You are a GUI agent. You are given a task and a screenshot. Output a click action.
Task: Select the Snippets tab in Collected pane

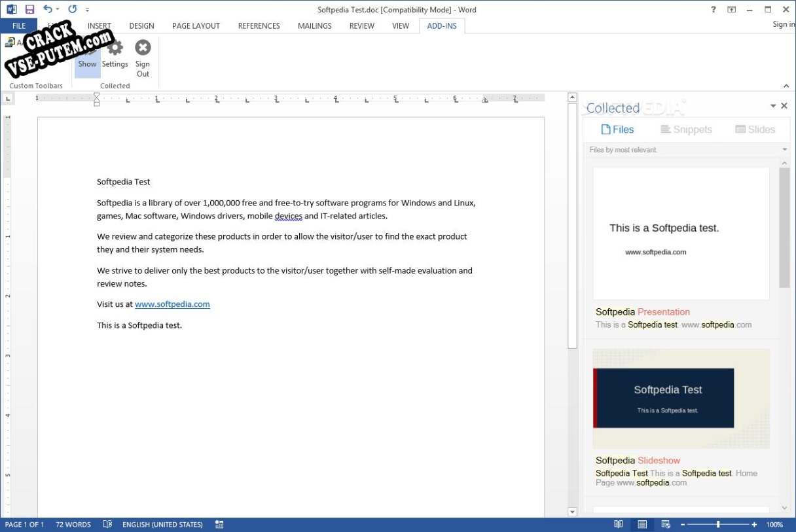tap(686, 130)
